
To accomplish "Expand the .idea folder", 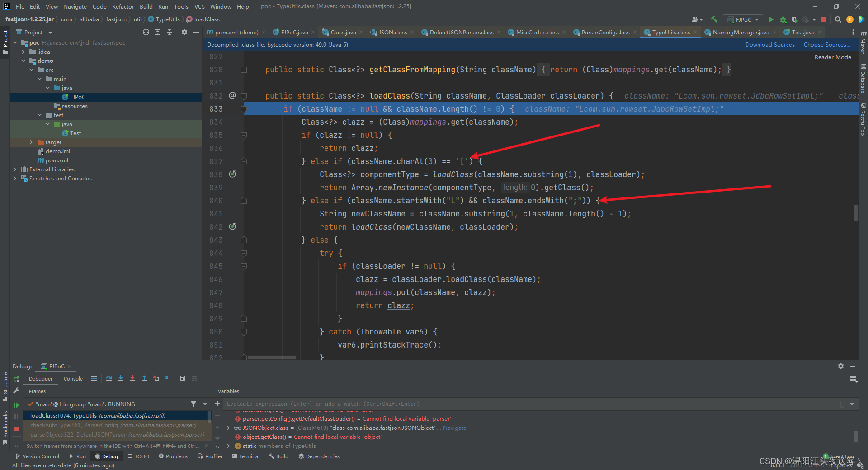I will click(24, 52).
